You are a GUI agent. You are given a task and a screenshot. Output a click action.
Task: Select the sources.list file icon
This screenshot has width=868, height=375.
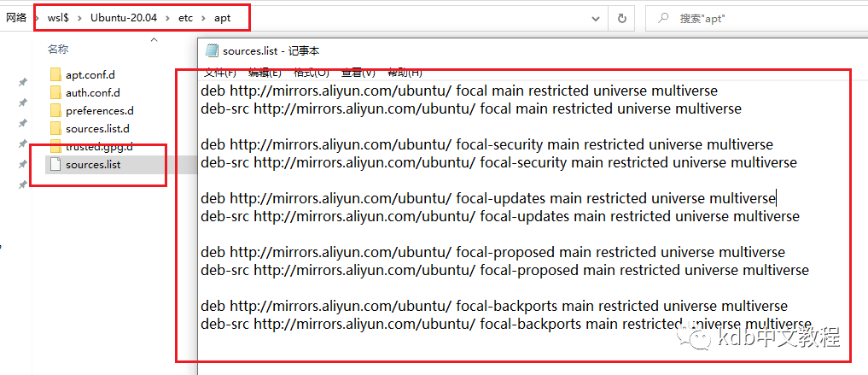[55, 165]
